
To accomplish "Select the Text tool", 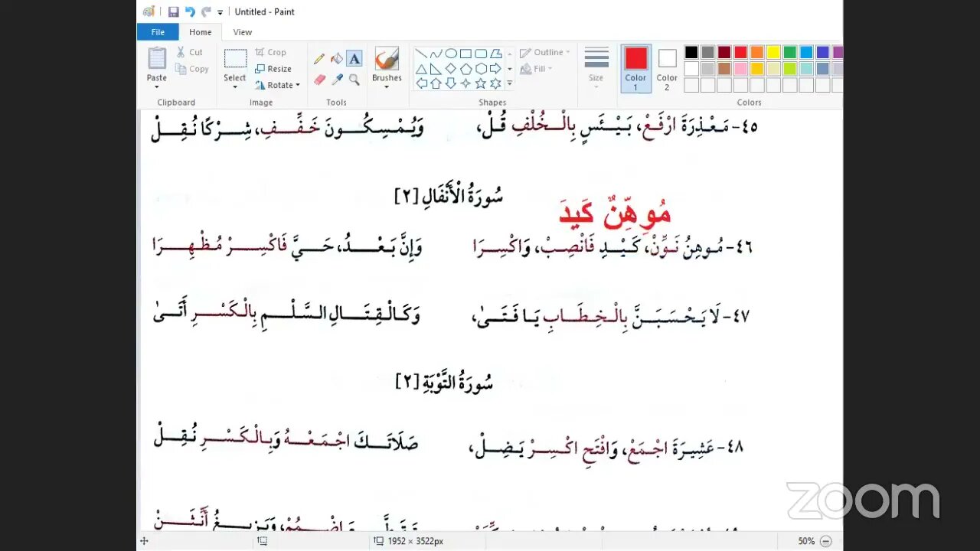I will [354, 59].
